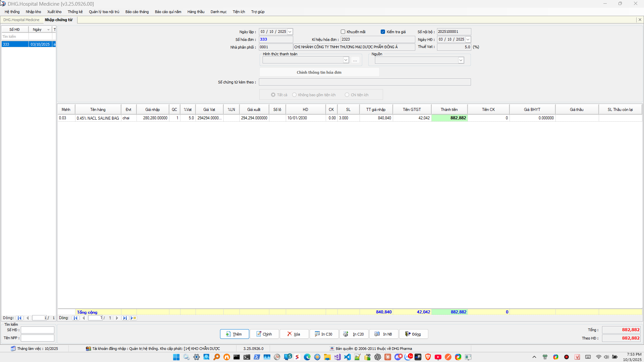Image resolution: width=644 pixels, height=362 pixels.
Task: Open the Nhập kho menu
Action: [33, 12]
